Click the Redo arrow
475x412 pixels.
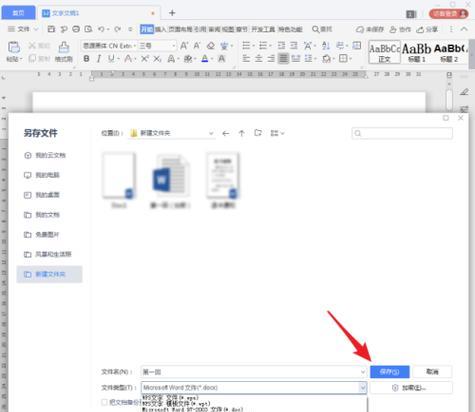tap(117, 29)
